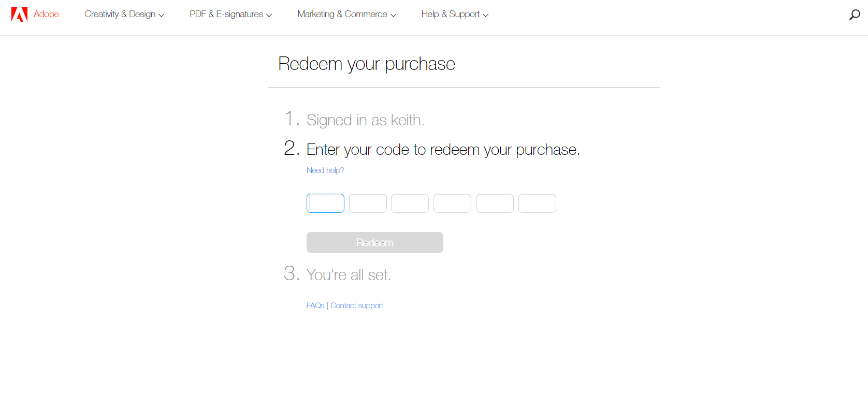Click the third code entry box
The width and height of the screenshot is (868, 405).
click(x=410, y=203)
